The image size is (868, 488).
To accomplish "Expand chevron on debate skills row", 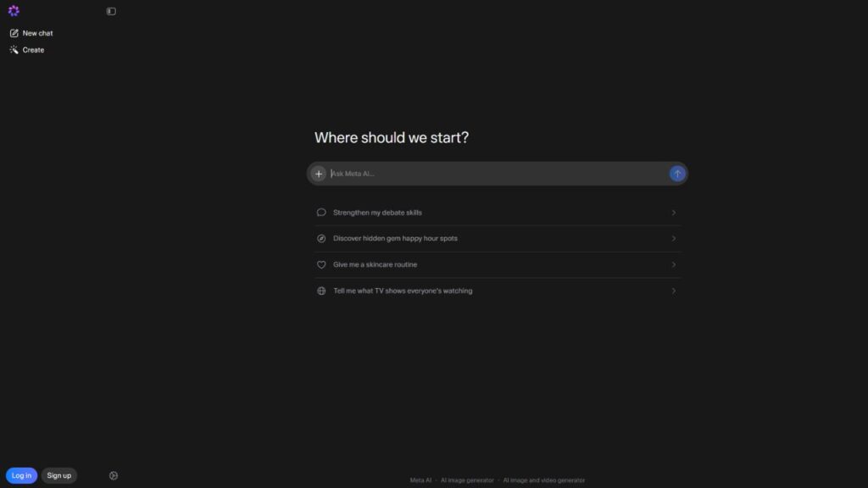I will pos(674,213).
